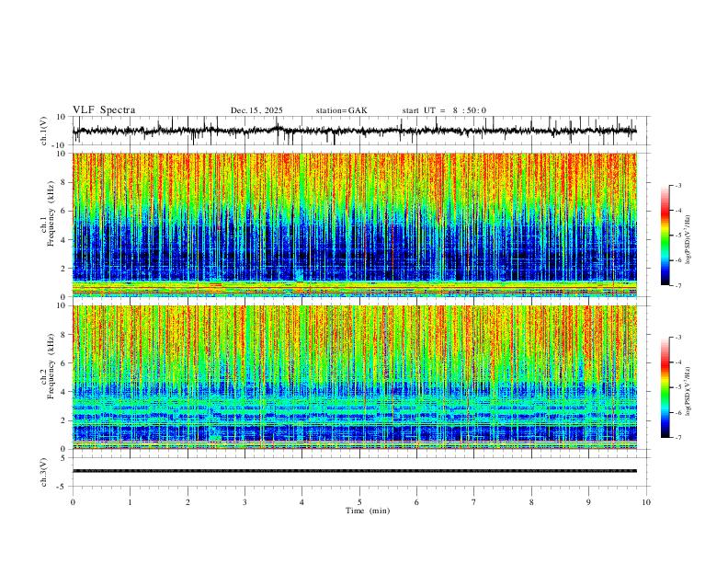Viewport: 728px width, 563px height.
Task: Click time axis tick label "1"
Action: click(x=130, y=502)
